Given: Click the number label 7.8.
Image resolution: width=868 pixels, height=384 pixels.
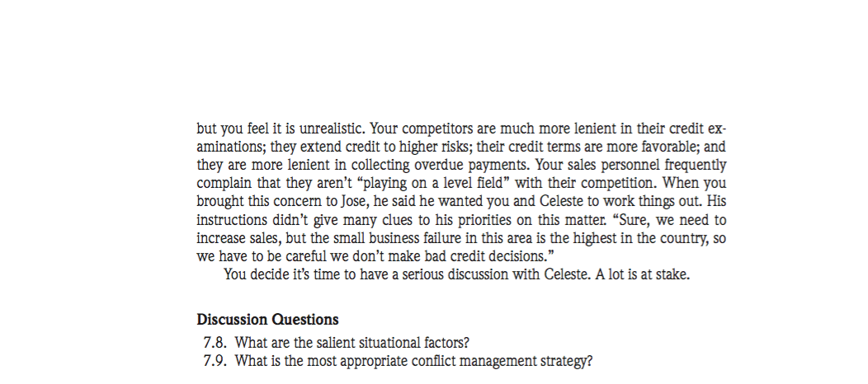Looking at the screenshot, I should [215, 343].
